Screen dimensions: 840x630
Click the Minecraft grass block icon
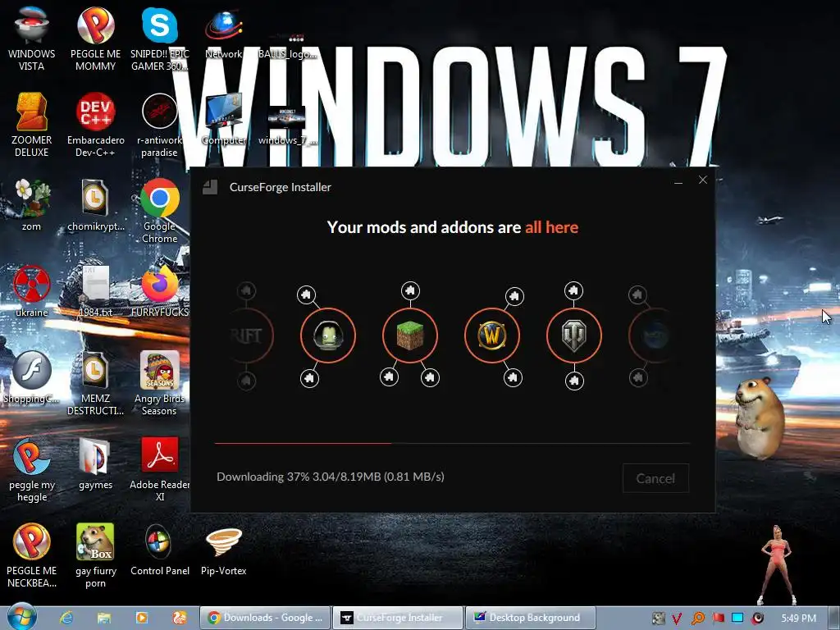click(x=410, y=336)
